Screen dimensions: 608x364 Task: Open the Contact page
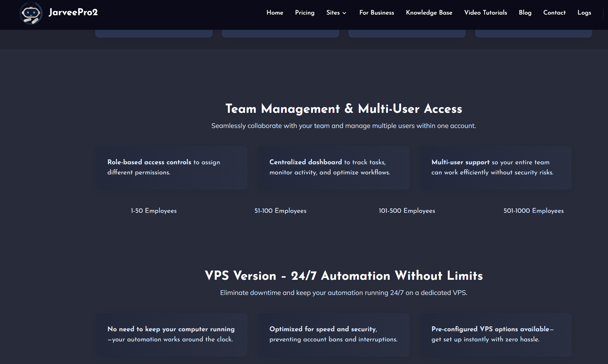point(554,13)
